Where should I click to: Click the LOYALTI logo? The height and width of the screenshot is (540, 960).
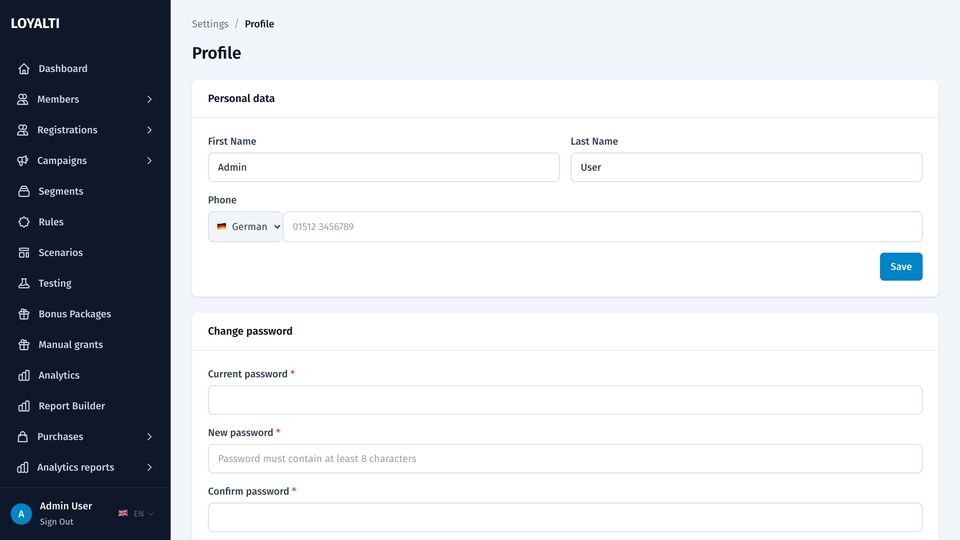[x=35, y=23]
